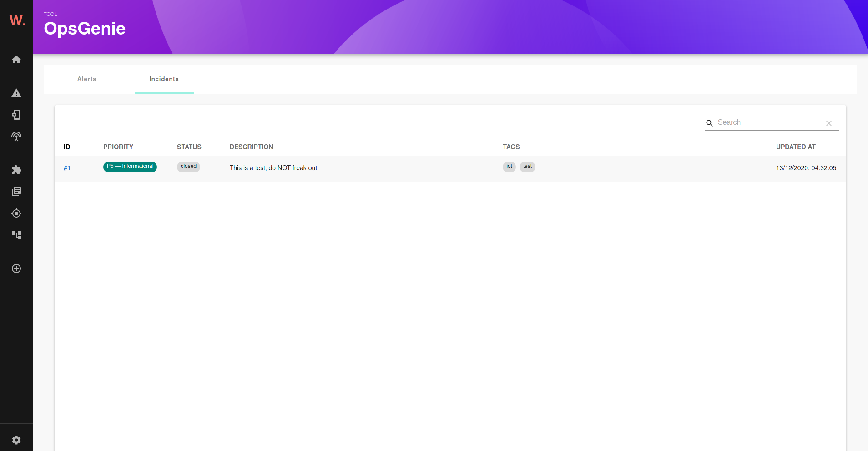Open the broadcast antenna sidebar icon
Image resolution: width=868 pixels, height=451 pixels.
click(x=16, y=137)
